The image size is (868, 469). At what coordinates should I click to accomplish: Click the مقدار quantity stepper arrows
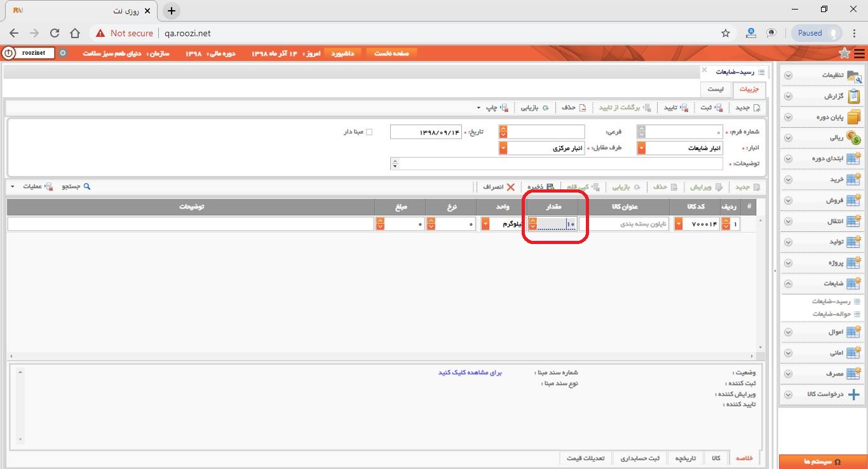[x=532, y=224]
